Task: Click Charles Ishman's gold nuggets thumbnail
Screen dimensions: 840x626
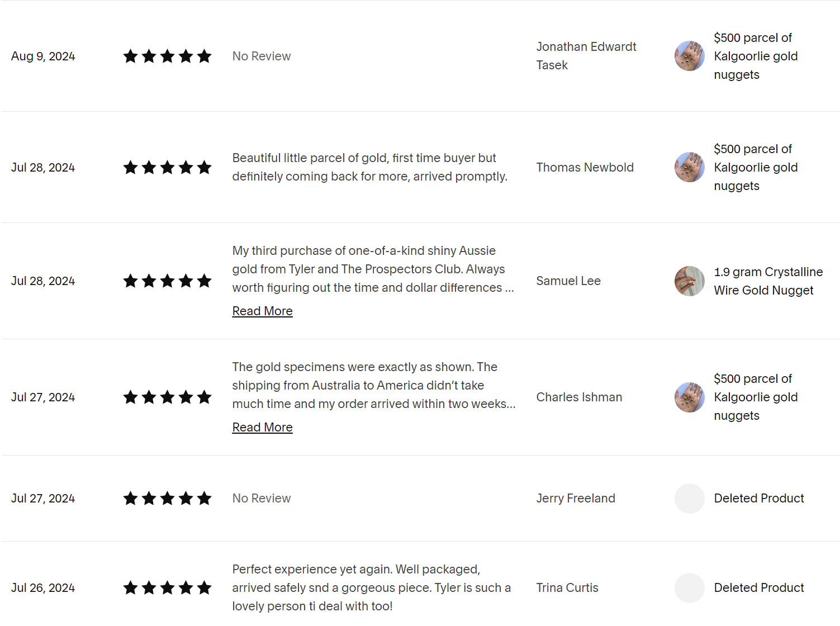Action: tap(689, 397)
